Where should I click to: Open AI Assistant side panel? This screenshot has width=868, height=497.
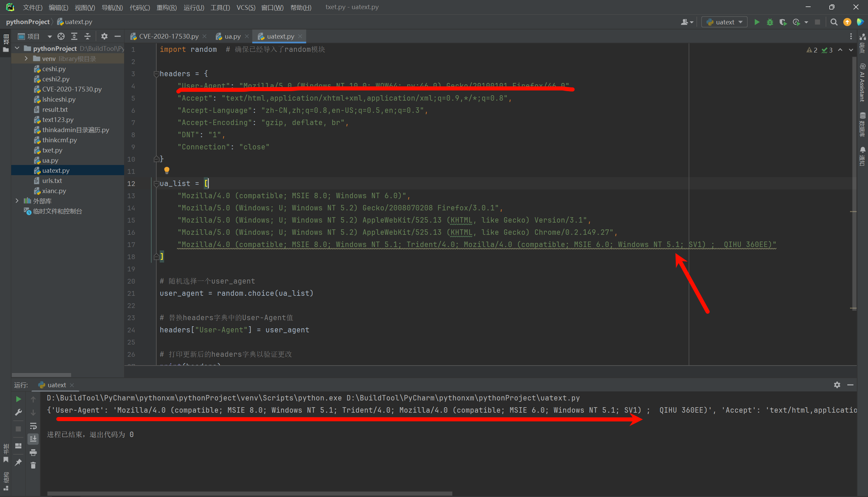(863, 83)
